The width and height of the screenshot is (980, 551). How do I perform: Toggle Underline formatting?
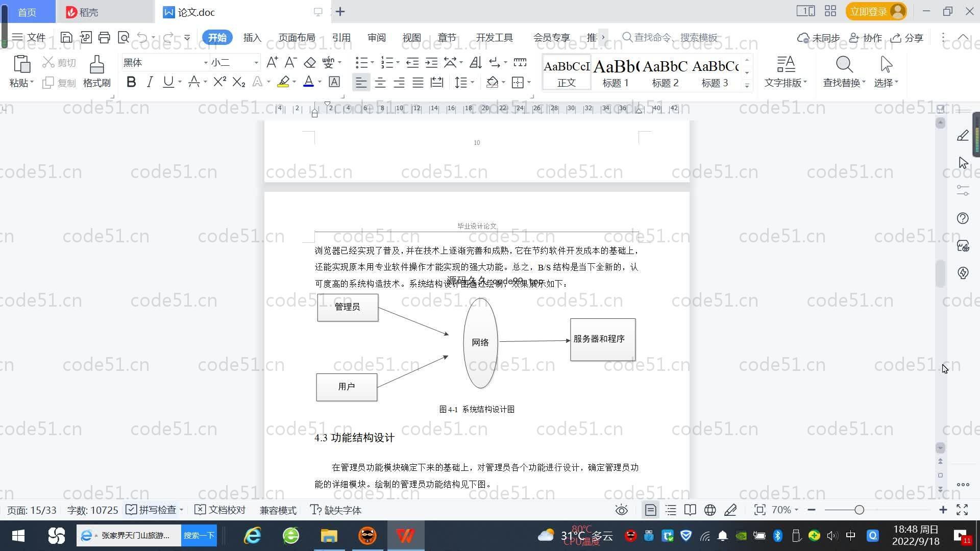[168, 82]
